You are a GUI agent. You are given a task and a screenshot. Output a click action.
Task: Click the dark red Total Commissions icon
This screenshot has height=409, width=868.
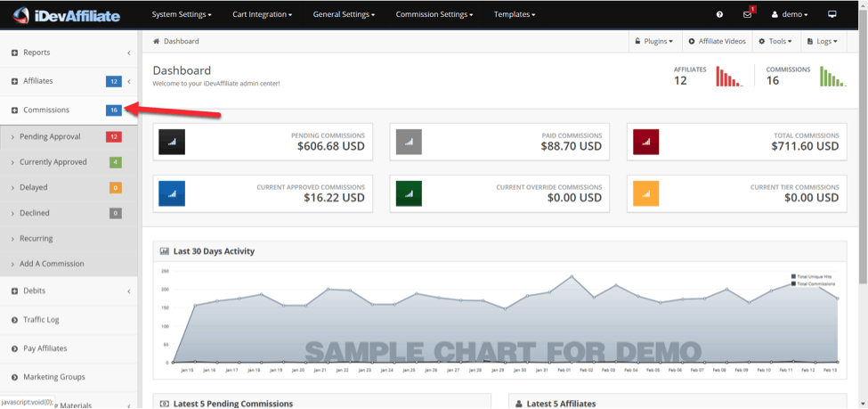click(646, 142)
